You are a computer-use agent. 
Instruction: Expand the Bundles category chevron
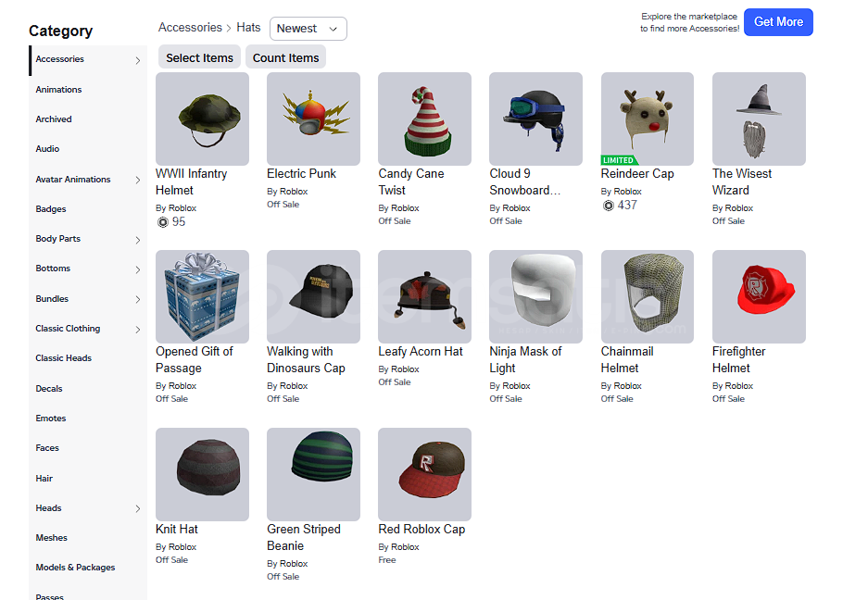pos(138,299)
